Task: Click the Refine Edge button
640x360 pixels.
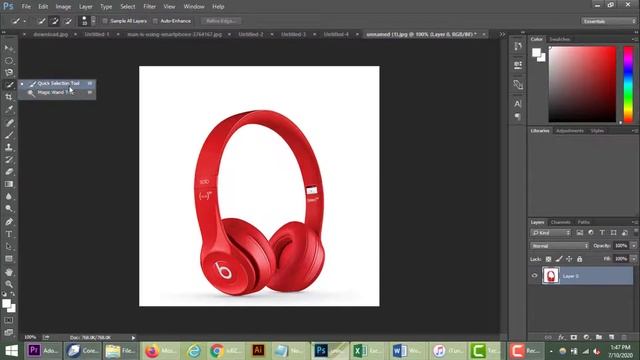Action: pos(221,21)
